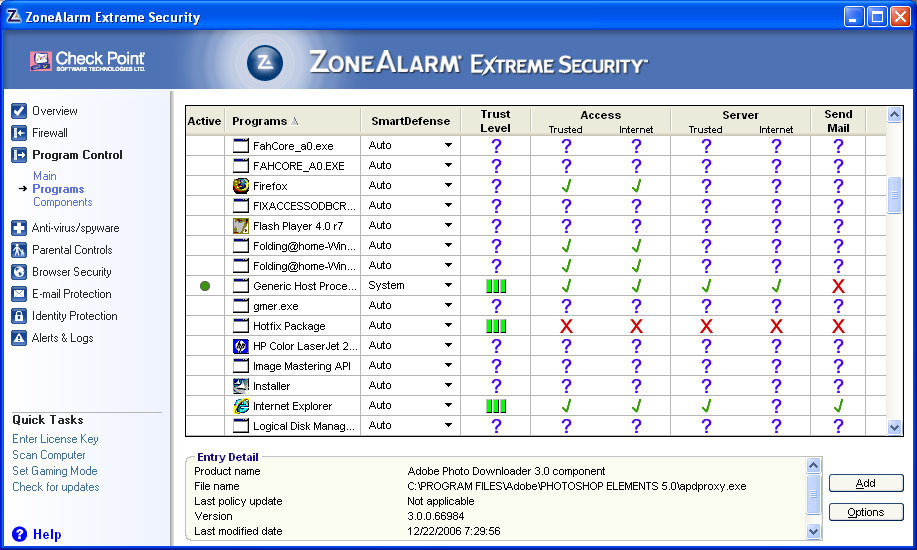917x550 pixels.
Task: Click the Check Point logo
Action: [x=88, y=61]
